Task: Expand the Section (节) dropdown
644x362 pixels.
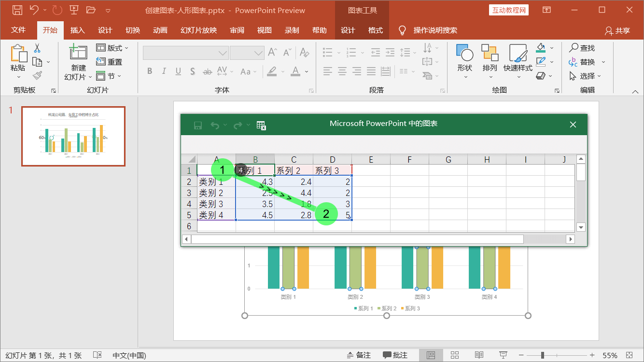Action: point(119,76)
